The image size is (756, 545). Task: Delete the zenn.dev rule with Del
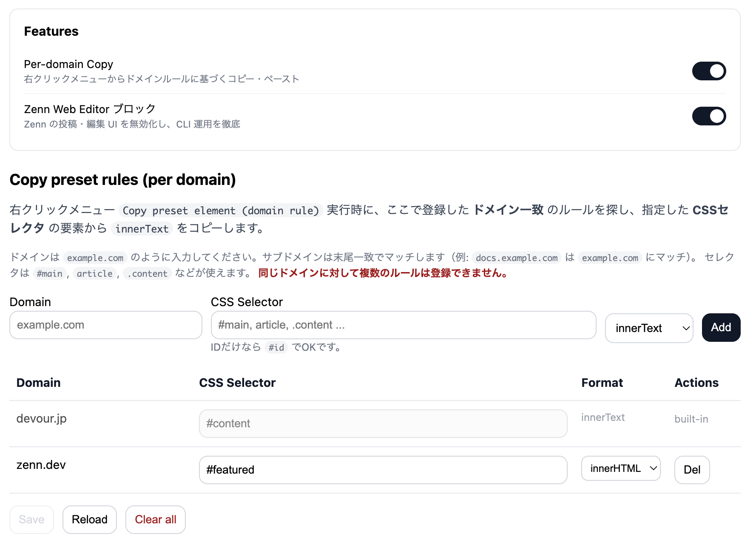[x=691, y=470]
